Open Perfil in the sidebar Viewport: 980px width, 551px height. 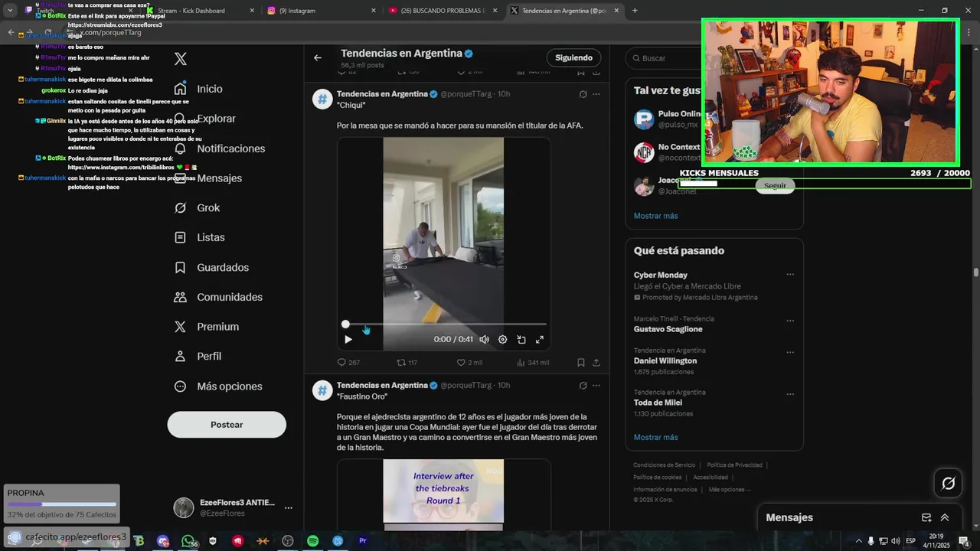(x=198, y=357)
